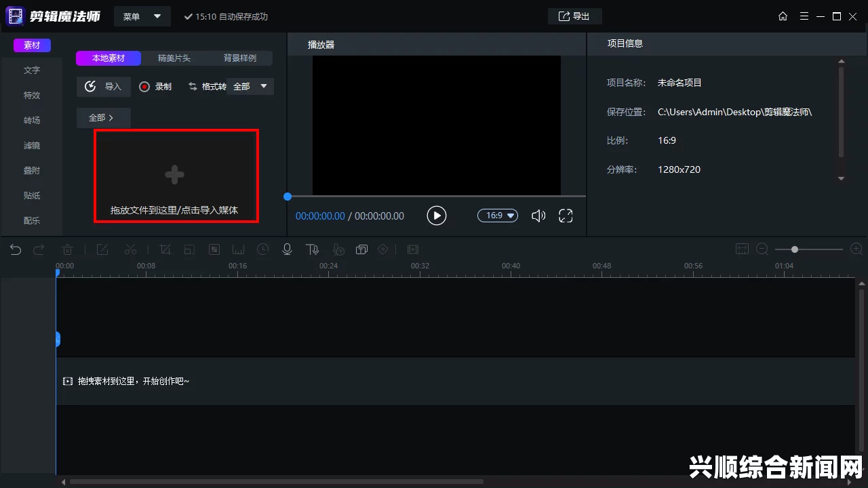Image resolution: width=868 pixels, height=488 pixels.
Task: Click the microphone voiceover icon
Action: 287,249
